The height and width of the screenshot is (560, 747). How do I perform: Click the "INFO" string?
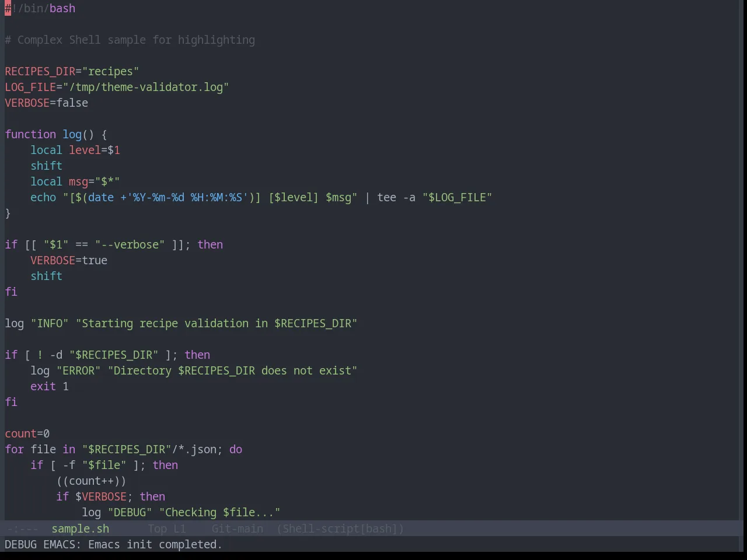point(50,323)
